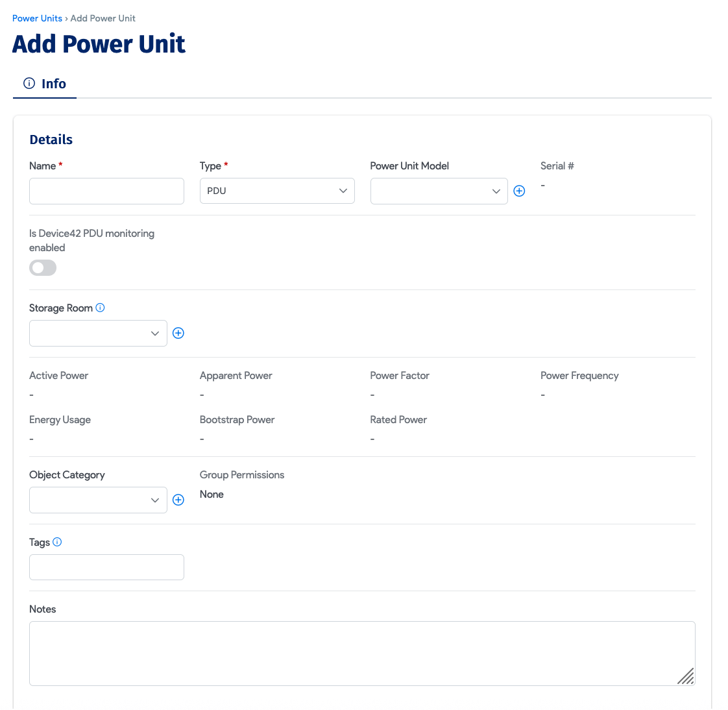Expand the Storage Room dropdown
The width and height of the screenshot is (728, 710).
tap(98, 333)
